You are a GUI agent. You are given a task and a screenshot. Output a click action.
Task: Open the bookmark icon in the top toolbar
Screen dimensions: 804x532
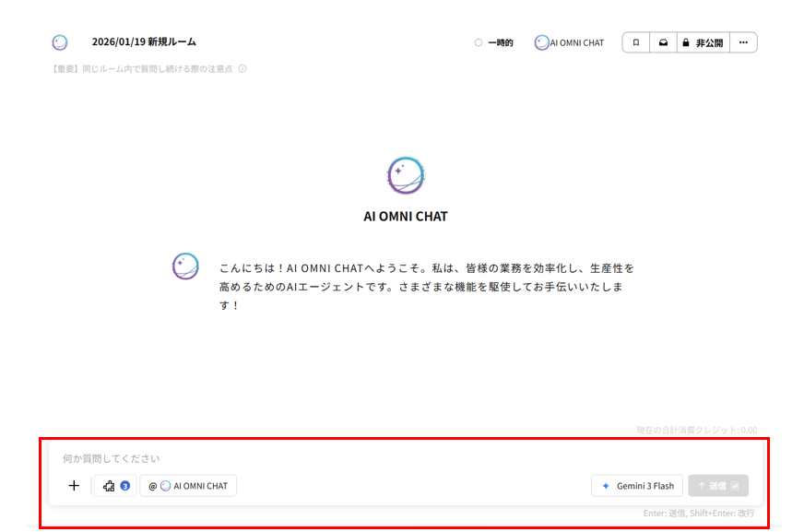click(x=634, y=41)
